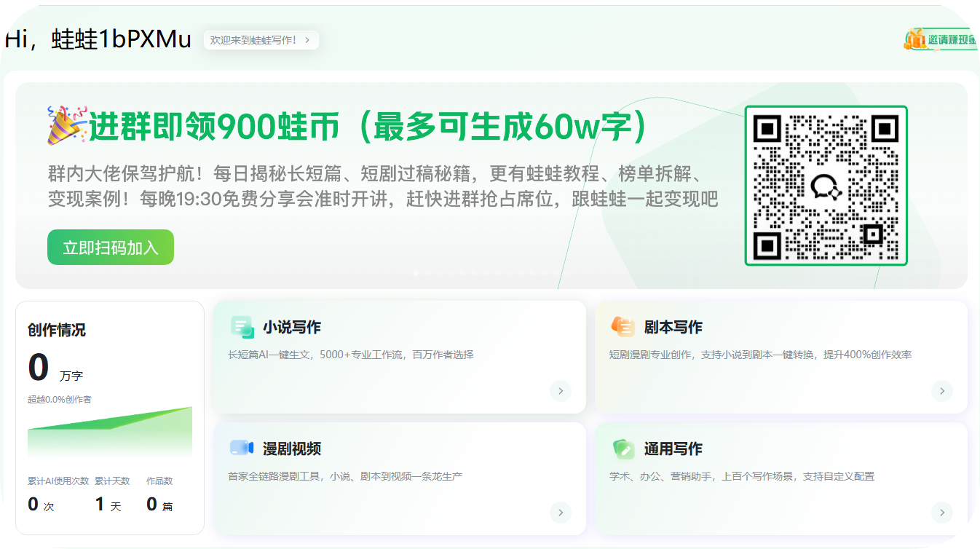Image resolution: width=980 pixels, height=549 pixels.
Task: Select the first carousel indicator dot
Action: coord(415,272)
